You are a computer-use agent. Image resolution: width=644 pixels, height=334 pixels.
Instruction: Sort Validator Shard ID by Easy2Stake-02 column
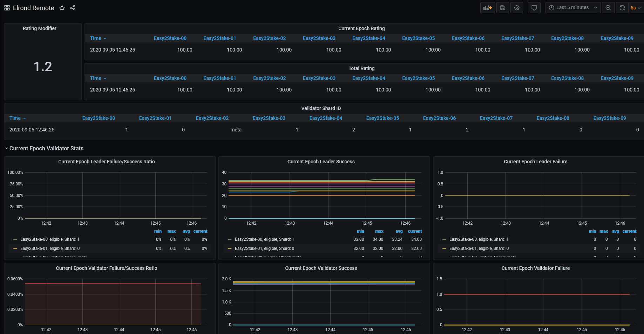[212, 118]
